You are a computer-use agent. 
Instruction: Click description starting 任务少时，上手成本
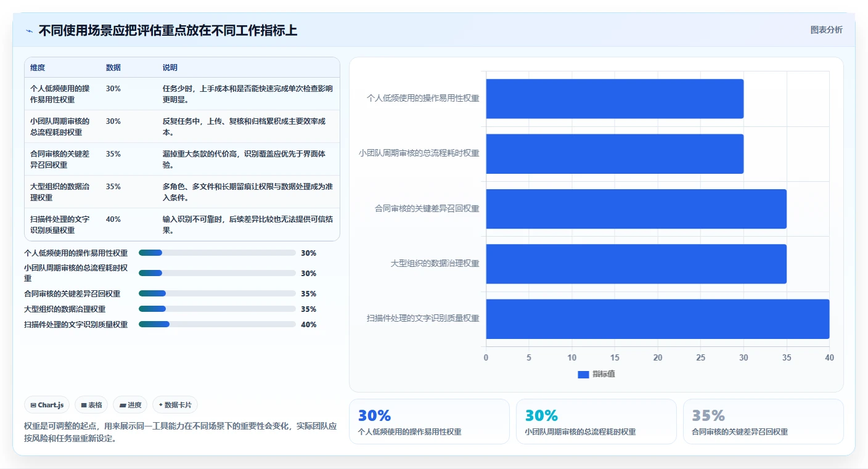[x=248, y=94]
